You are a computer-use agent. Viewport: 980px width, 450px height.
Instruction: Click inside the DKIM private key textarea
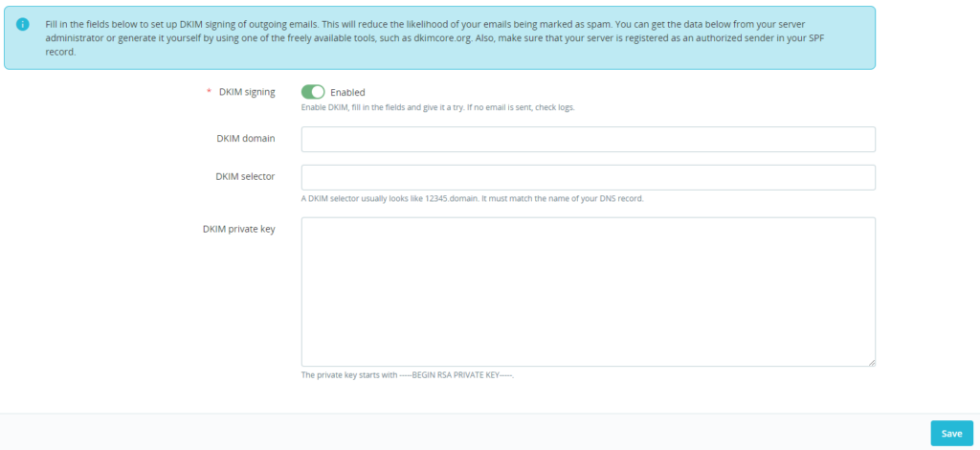coord(589,292)
